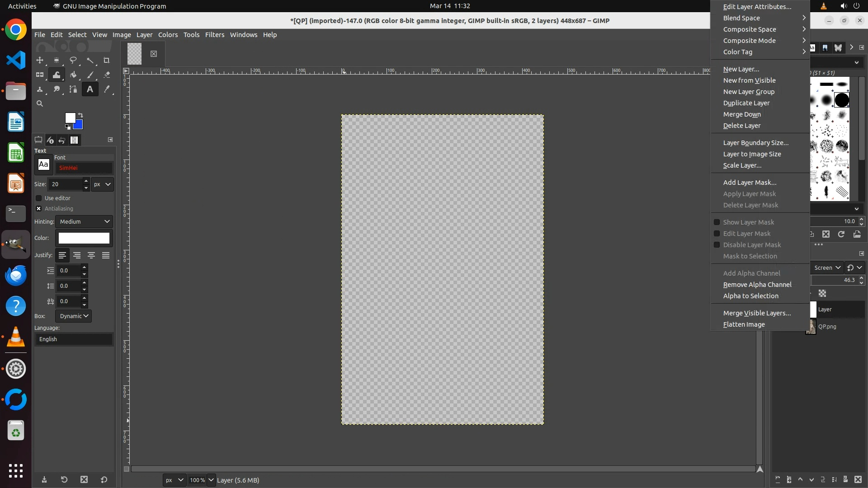Select the Bucket Fill tool
Viewport: 868px width, 488px height.
tap(73, 75)
